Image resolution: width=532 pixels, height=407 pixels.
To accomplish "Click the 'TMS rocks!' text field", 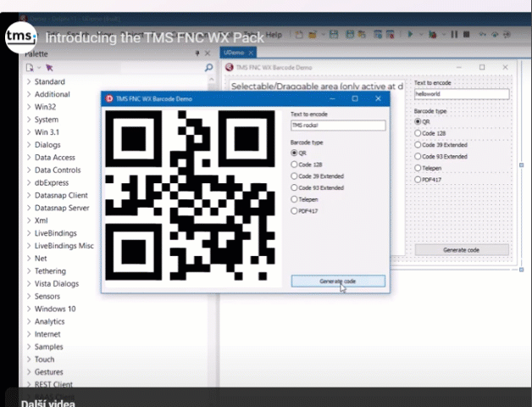I will point(338,125).
